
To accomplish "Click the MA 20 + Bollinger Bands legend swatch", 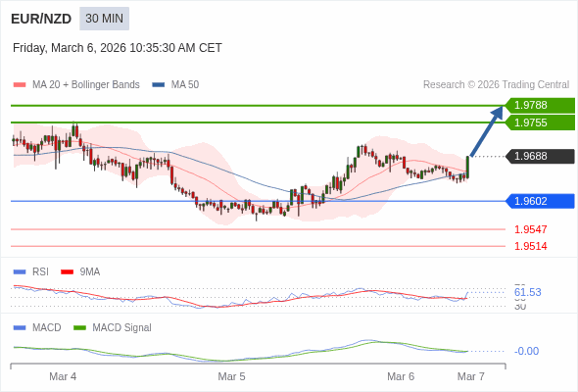I will [x=20, y=85].
